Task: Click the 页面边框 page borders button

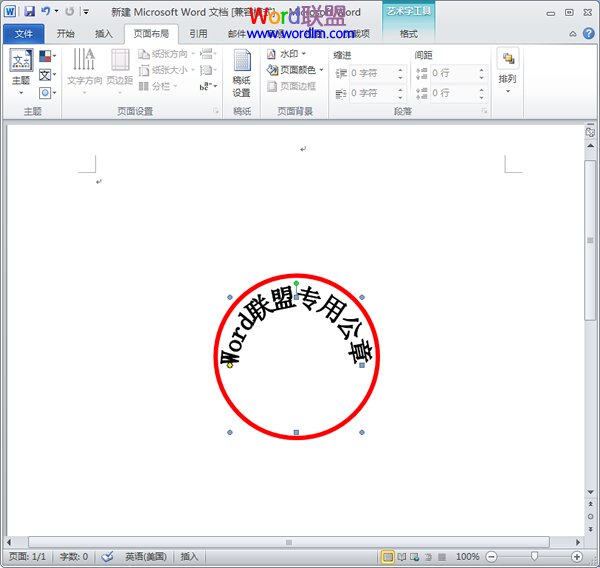Action: [x=292, y=86]
